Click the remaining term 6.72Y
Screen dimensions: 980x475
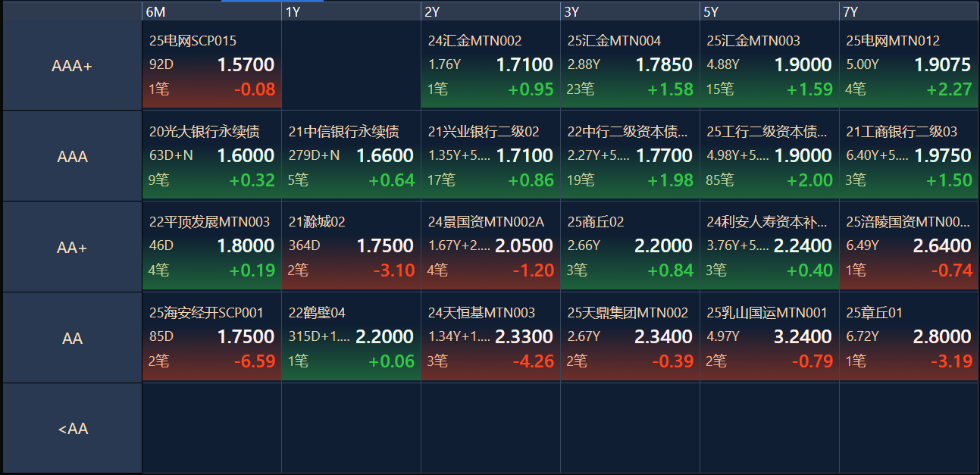click(863, 336)
